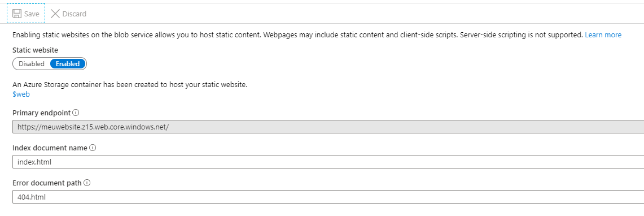This screenshot has height=216, width=644.
Task: Open the Primary endpoint info icon
Action: point(76,113)
